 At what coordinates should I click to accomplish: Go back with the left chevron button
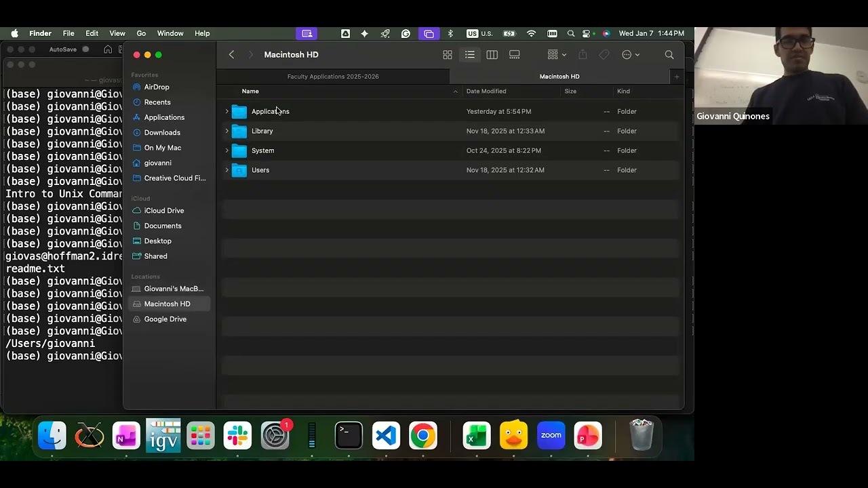click(x=231, y=55)
